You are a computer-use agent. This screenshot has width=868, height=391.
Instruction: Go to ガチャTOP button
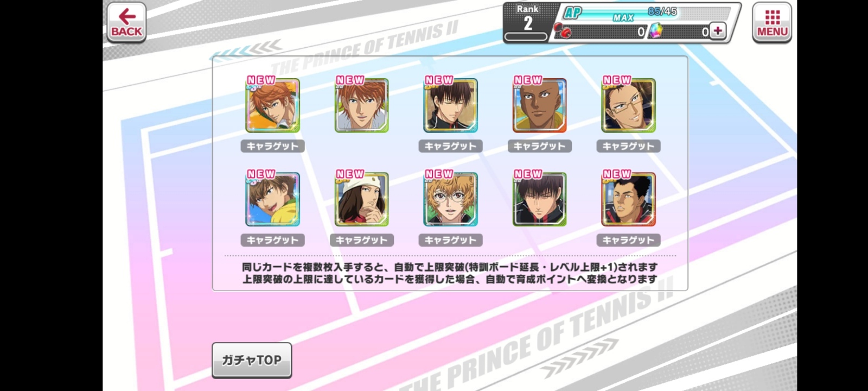(252, 360)
